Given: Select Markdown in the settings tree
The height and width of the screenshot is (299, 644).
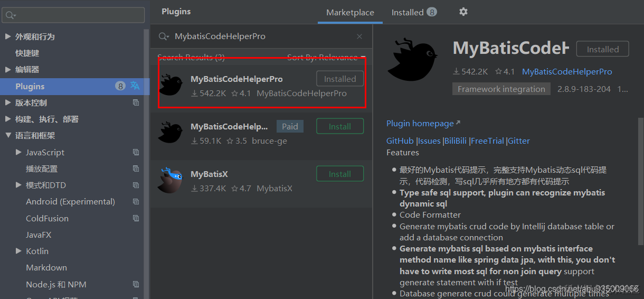Looking at the screenshot, I should click(46, 267).
